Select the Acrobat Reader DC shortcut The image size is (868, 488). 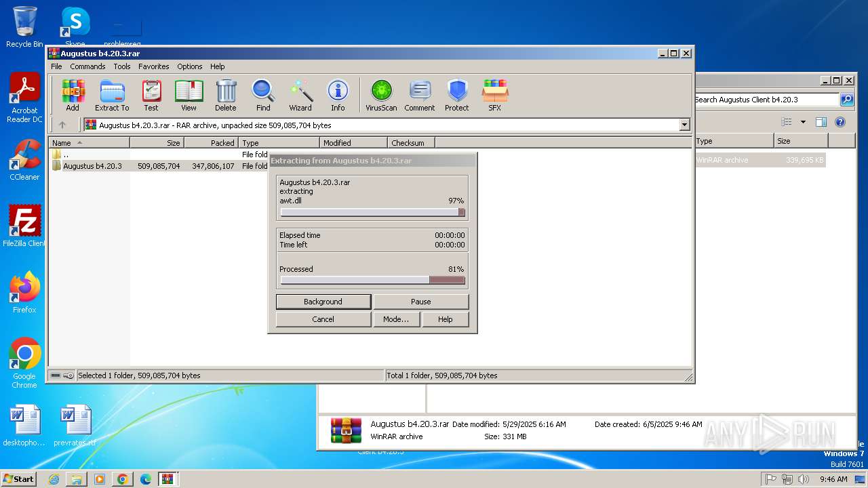point(25,98)
